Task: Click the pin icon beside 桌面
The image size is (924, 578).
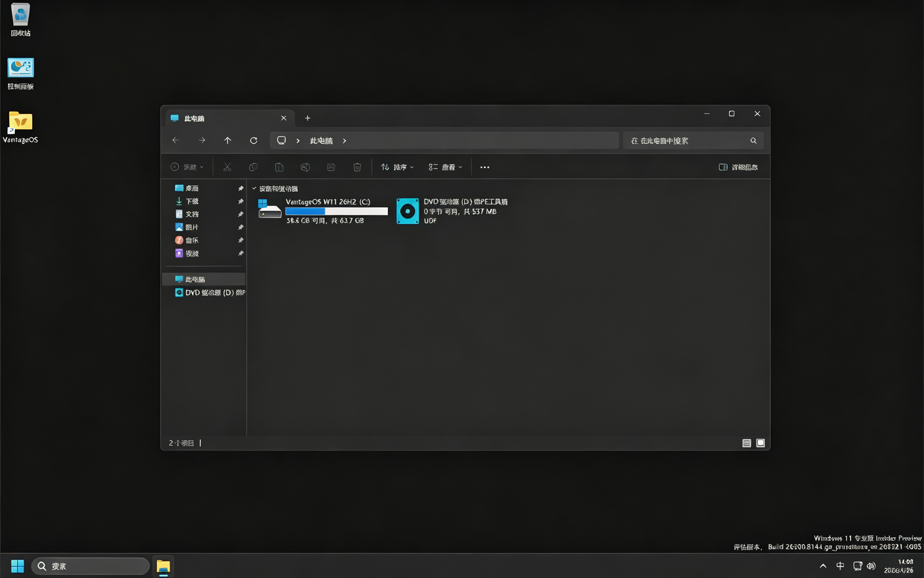Action: [x=240, y=188]
